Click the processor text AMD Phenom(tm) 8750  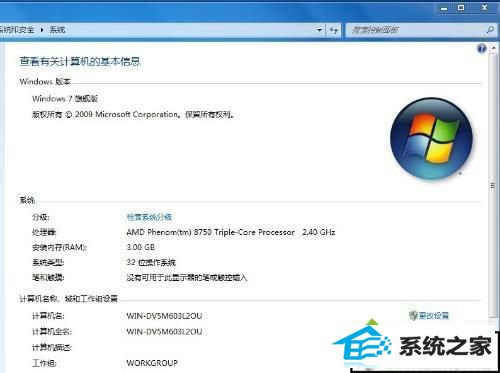tap(169, 232)
